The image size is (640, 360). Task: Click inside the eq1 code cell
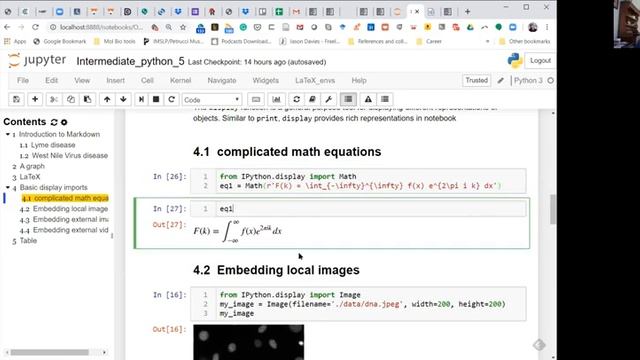[370, 209]
